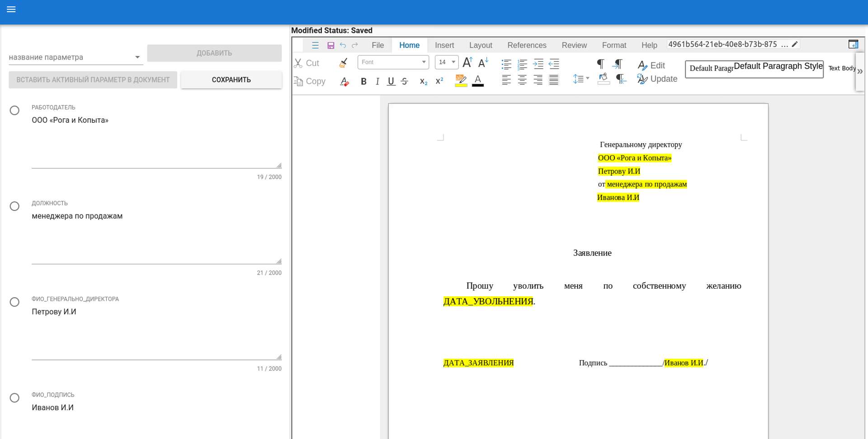Open the название параметра dropdown
Viewport: 868px width, 439px height.
pyautogui.click(x=137, y=57)
